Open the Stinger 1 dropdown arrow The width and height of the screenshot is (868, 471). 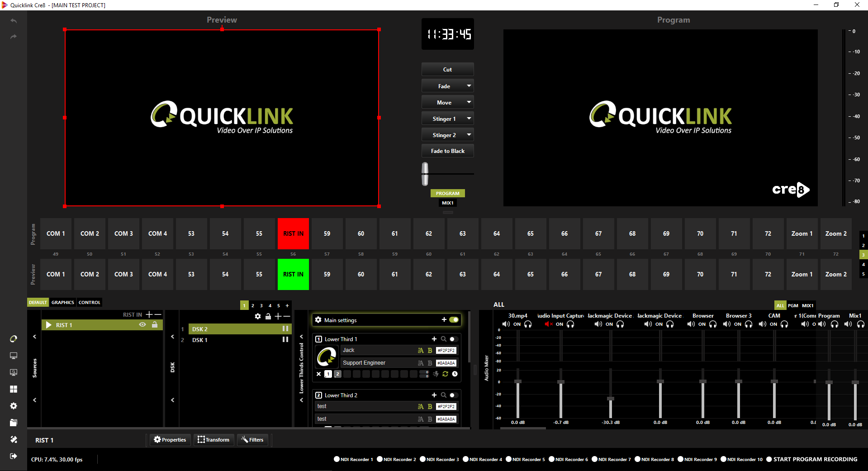tap(469, 119)
